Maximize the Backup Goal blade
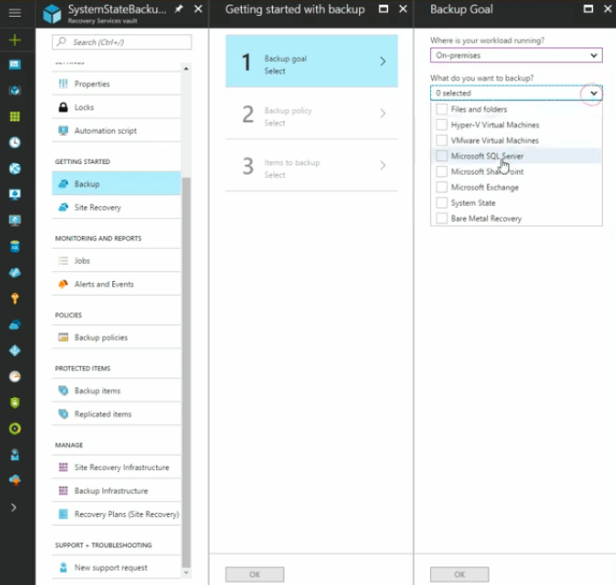616x585 pixels. pyautogui.click(x=588, y=9)
